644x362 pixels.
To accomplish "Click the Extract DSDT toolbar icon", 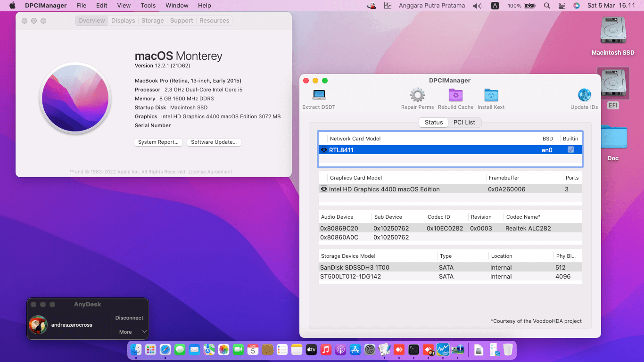I will [319, 95].
